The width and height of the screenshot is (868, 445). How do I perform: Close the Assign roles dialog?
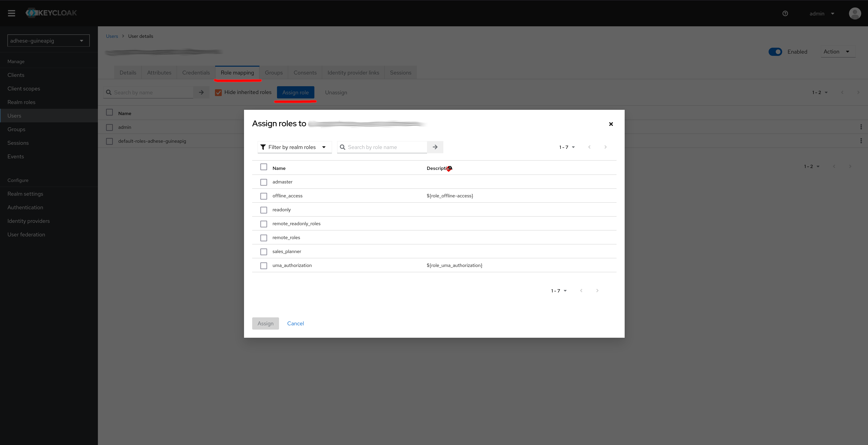click(x=611, y=124)
